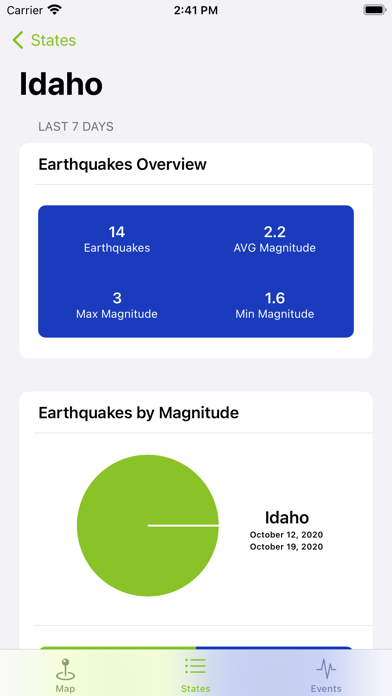
Task: Tap the Earthquakes by Magnitude header
Action: [139, 413]
